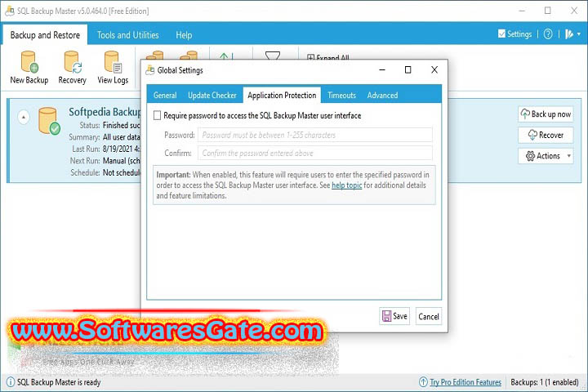Click the Pro upgrade arrow icon
The image size is (588, 392).
pos(423,382)
